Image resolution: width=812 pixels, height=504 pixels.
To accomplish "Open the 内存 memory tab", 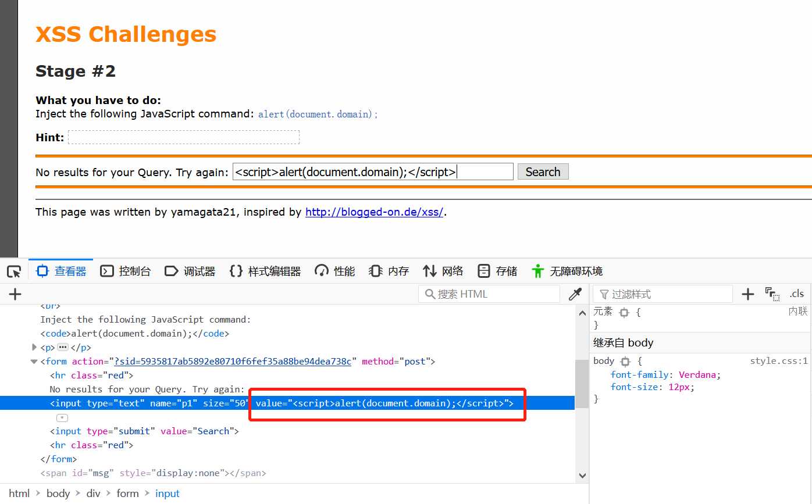I will (389, 271).
